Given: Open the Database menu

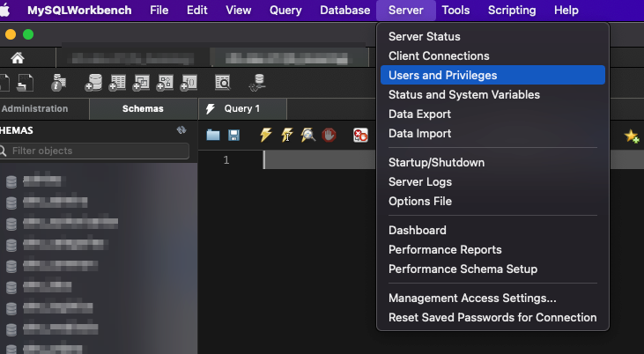Looking at the screenshot, I should 345,11.
